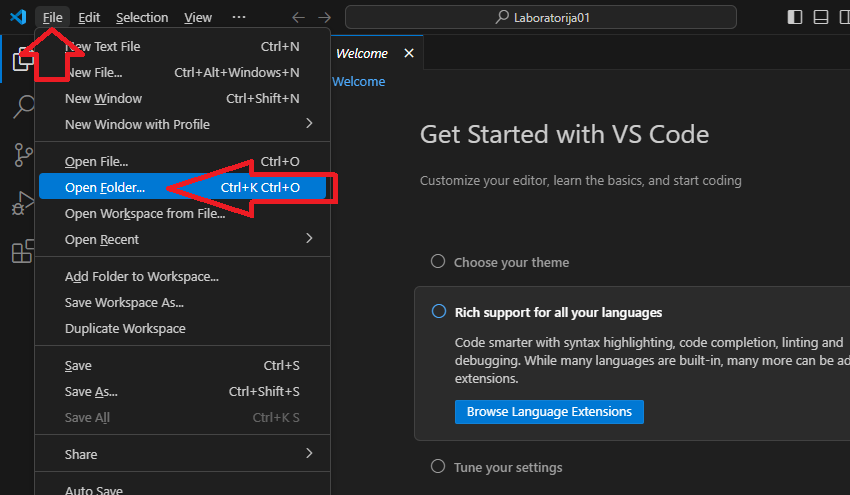Toggle the bottom panel layout icon

tap(821, 17)
